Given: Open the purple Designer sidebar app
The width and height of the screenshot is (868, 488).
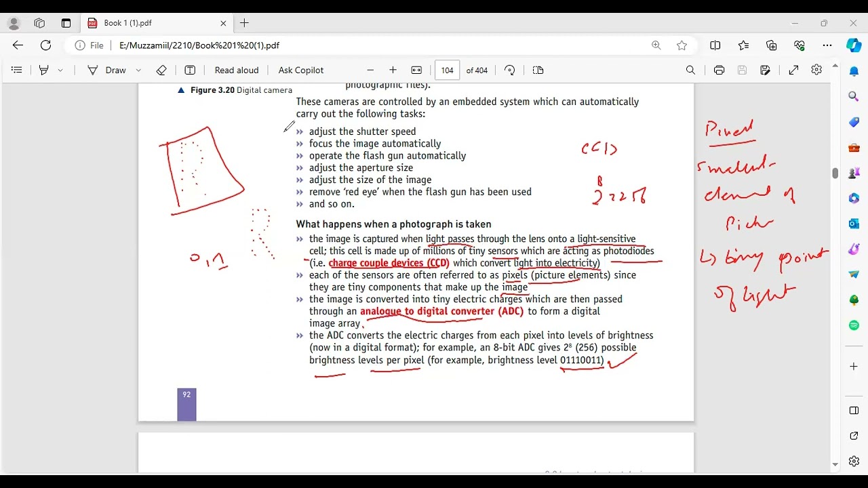Looking at the screenshot, I should (x=854, y=249).
